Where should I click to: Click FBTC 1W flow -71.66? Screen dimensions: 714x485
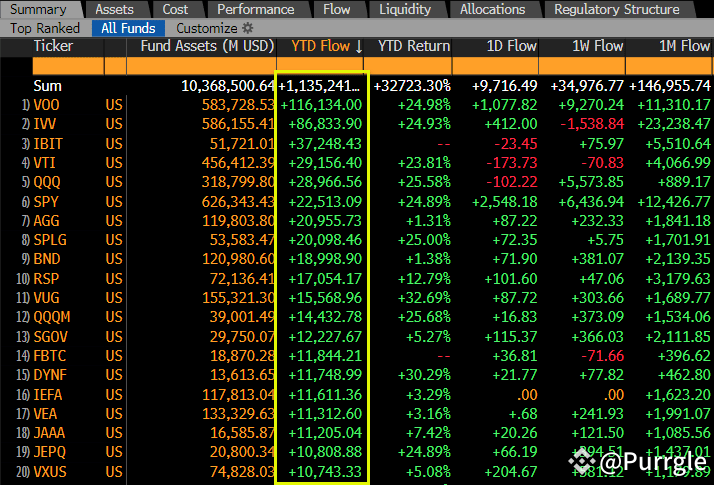(x=602, y=356)
